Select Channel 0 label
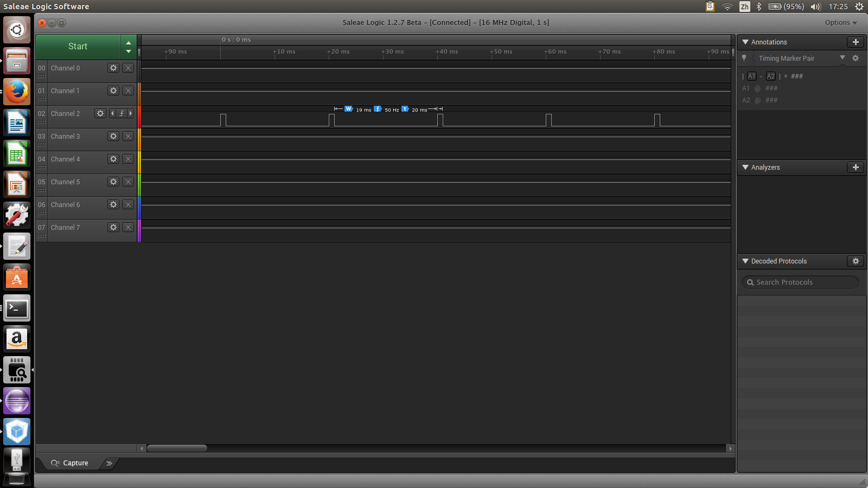The width and height of the screenshot is (868, 488). click(65, 68)
